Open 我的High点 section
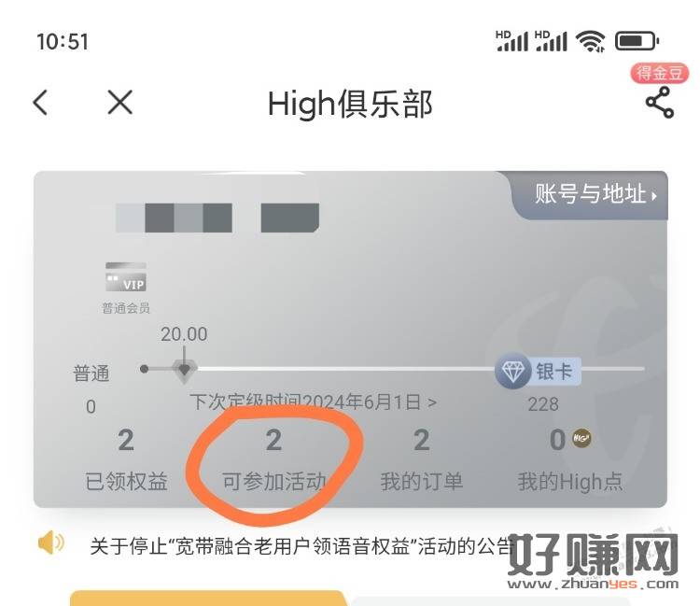Viewport: 700px width, 606px height. [x=570, y=459]
